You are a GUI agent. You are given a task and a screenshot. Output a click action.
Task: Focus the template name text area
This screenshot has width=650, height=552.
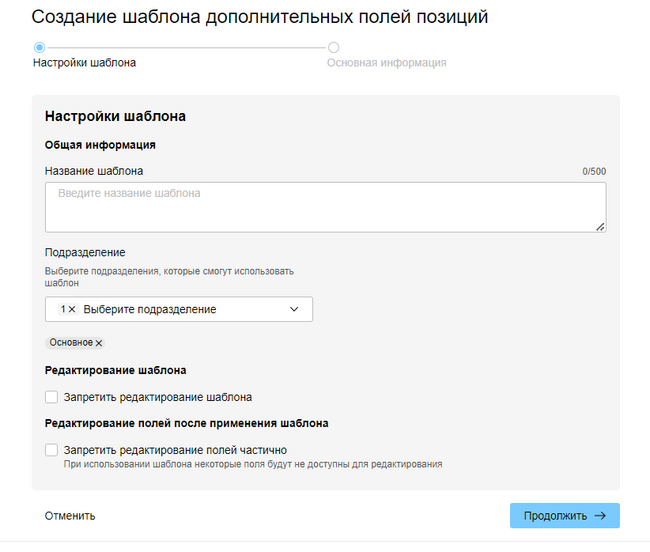pos(325,207)
